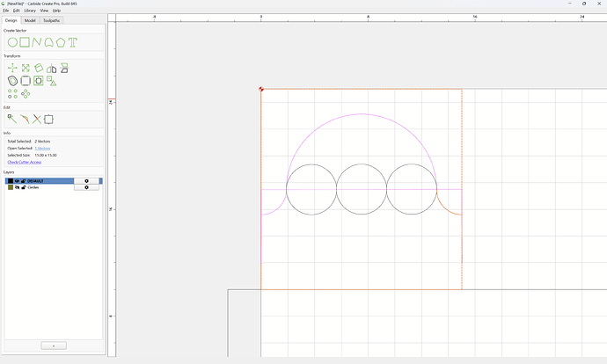The image size is (607, 364).
Task: Open the Circular Array tool
Action: [x=26, y=93]
